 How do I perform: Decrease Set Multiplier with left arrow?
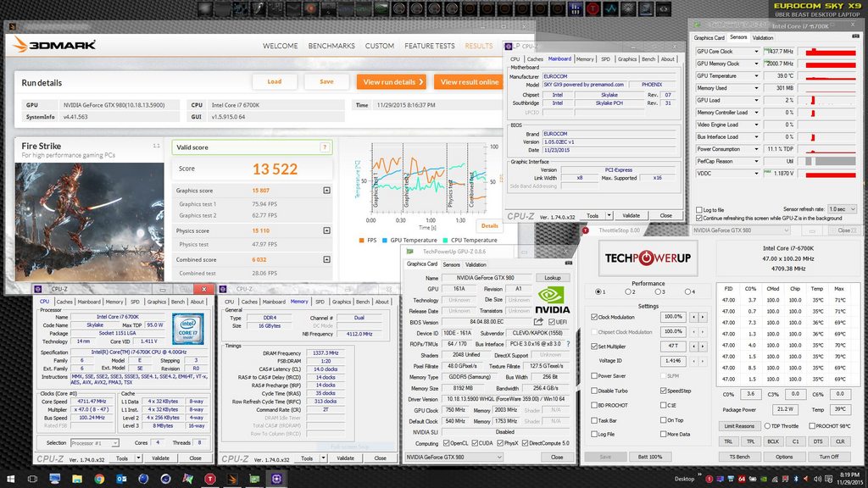click(693, 347)
